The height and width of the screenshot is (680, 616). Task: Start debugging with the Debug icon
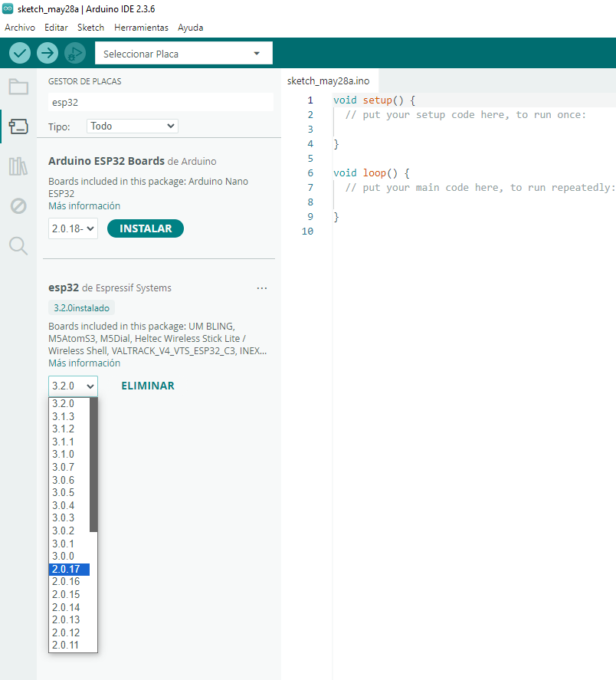pyautogui.click(x=75, y=54)
